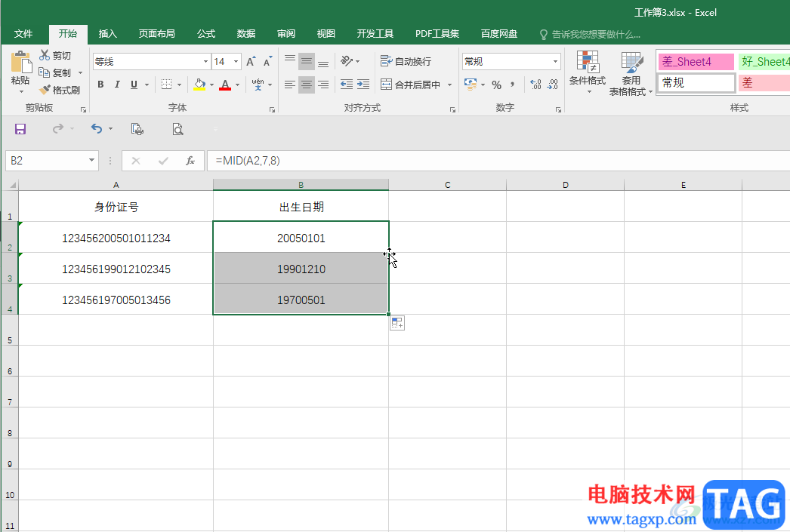Click the Redo arrow
This screenshot has width=790, height=532.
58,129
